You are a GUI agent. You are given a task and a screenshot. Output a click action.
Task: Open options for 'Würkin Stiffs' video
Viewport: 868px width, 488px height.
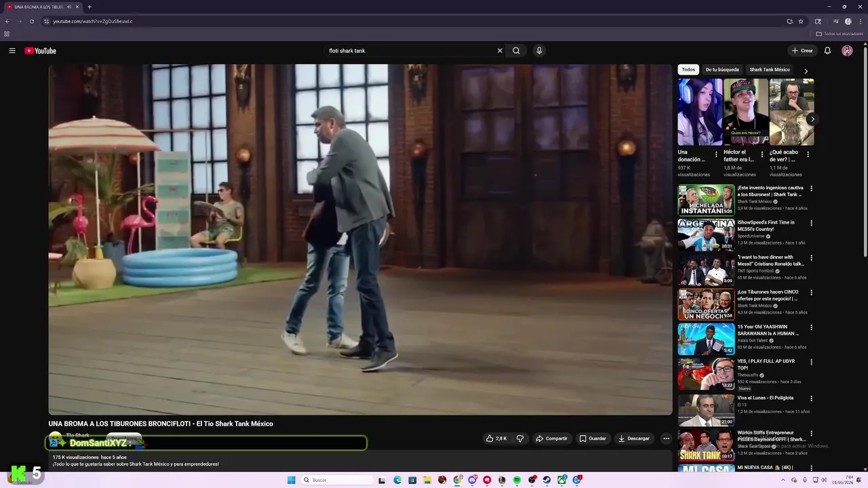tap(811, 433)
